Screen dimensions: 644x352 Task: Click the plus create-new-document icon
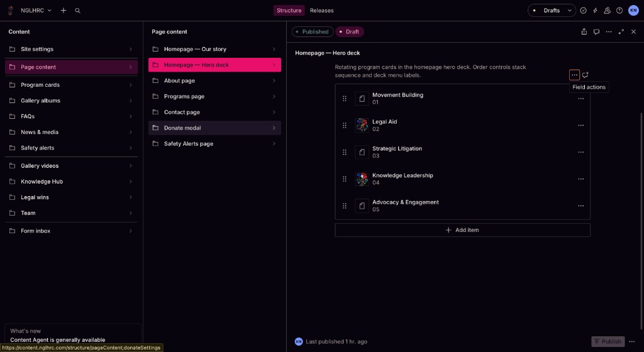[x=64, y=11]
